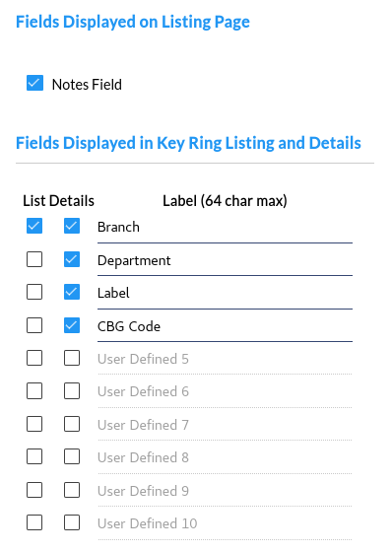Click the User Defined 5 label field
This screenshot has height=552, width=392.
click(x=225, y=360)
